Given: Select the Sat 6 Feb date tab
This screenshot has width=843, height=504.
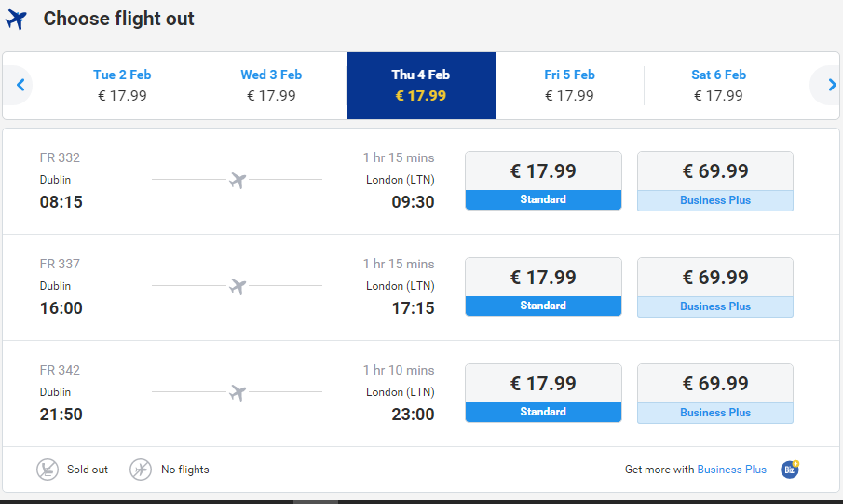Looking at the screenshot, I should point(719,86).
